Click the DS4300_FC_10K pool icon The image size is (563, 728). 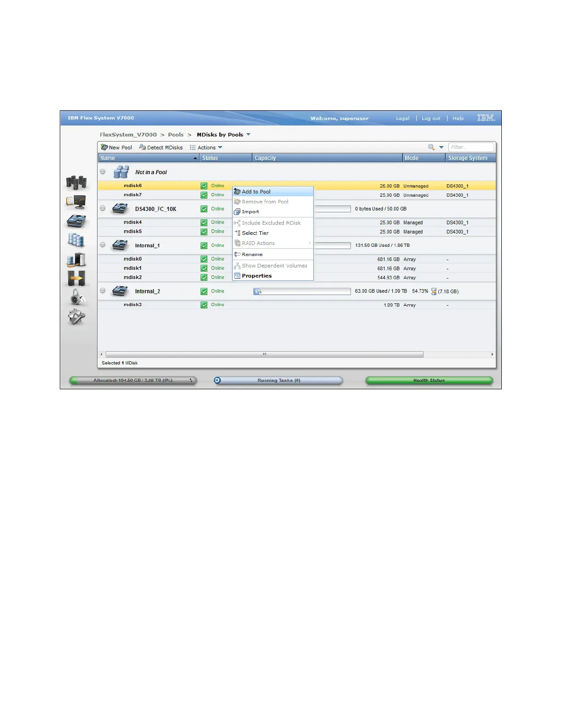click(x=120, y=209)
